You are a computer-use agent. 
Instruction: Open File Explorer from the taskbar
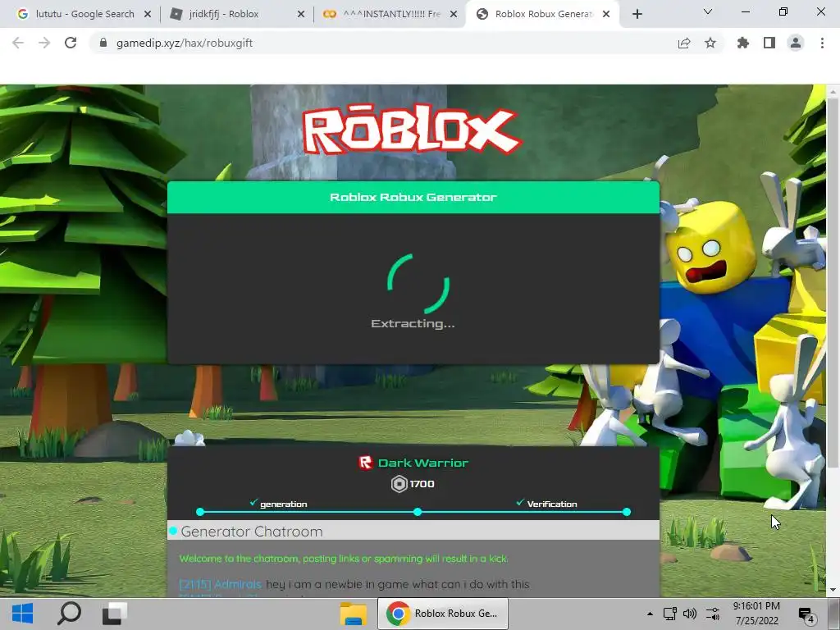pos(354,614)
